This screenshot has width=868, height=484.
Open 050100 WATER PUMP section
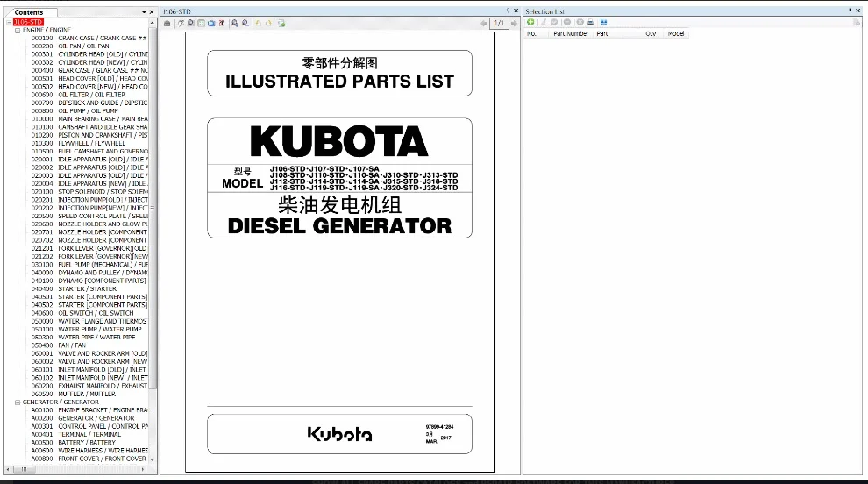pyautogui.click(x=86, y=330)
